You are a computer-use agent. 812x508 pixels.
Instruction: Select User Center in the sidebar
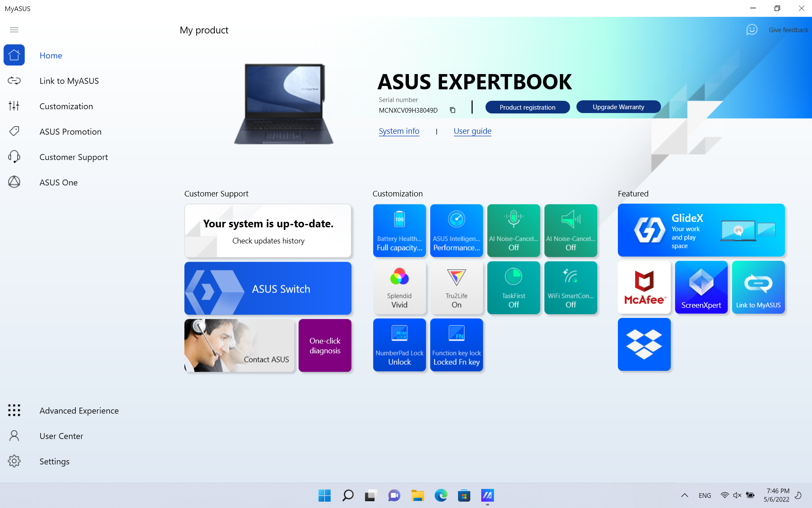click(61, 436)
